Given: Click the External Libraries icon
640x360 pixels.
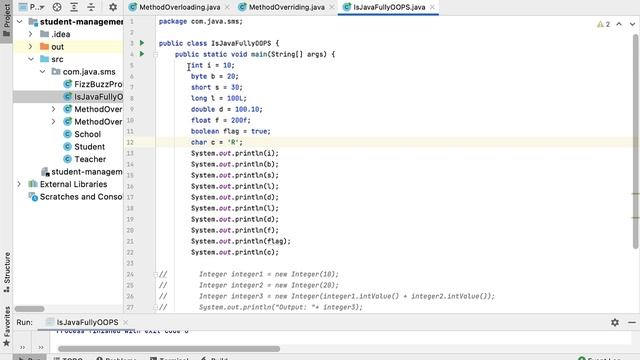Looking at the screenshot, I should pyautogui.click(x=33, y=184).
